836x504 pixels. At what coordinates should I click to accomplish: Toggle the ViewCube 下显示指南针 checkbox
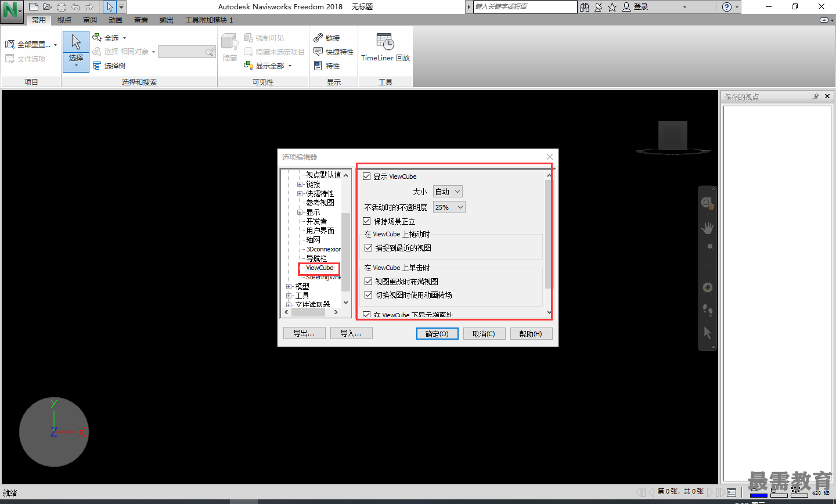pyautogui.click(x=366, y=315)
